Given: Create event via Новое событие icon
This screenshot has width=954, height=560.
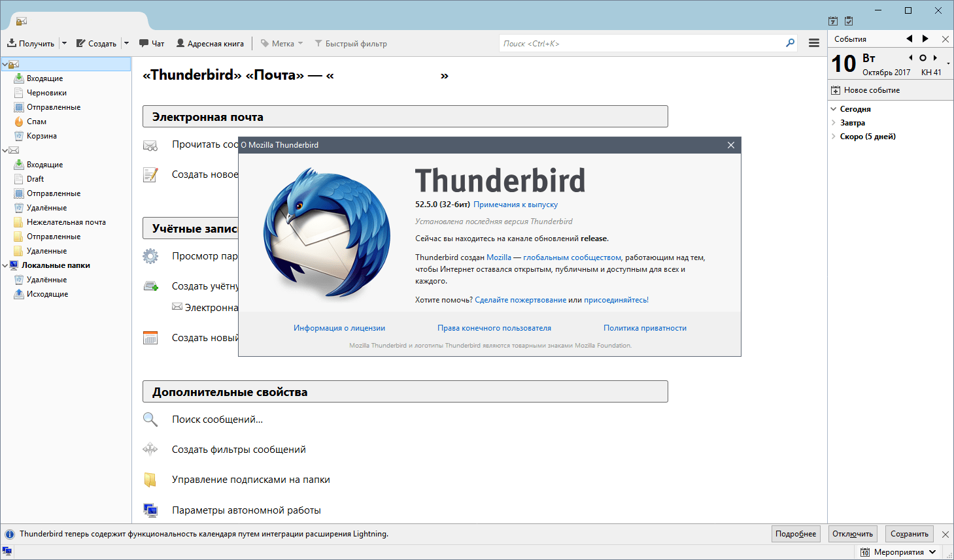Looking at the screenshot, I should point(836,90).
